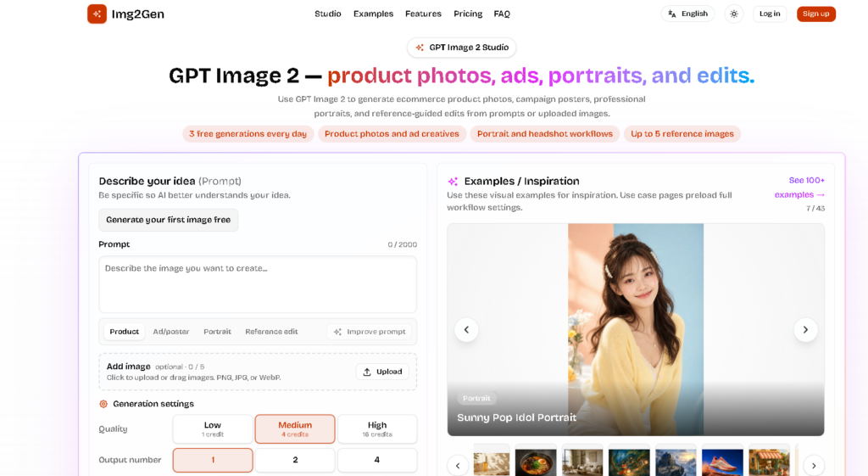Click the 7 / 43 example counter
The image size is (868, 476).
[x=815, y=209]
